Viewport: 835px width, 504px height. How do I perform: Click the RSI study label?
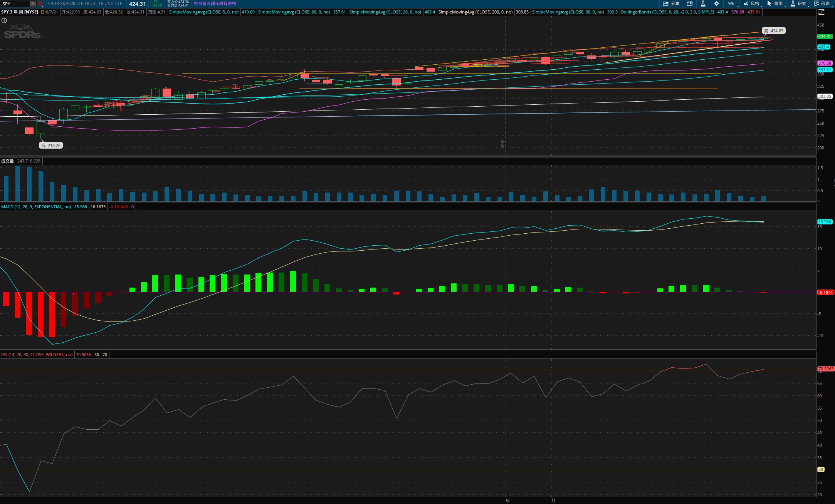point(37,355)
